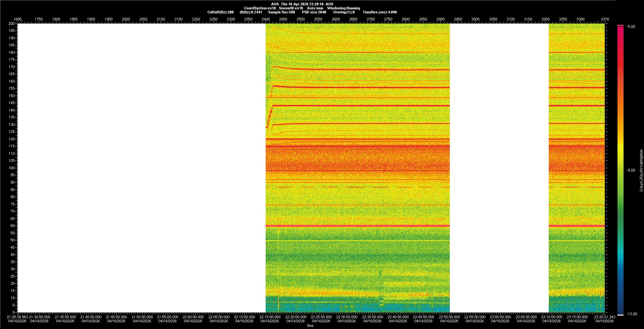This screenshot has width=644, height=329.
Task: Click the 60 Hz frequency axis tick
Action: click(12, 226)
